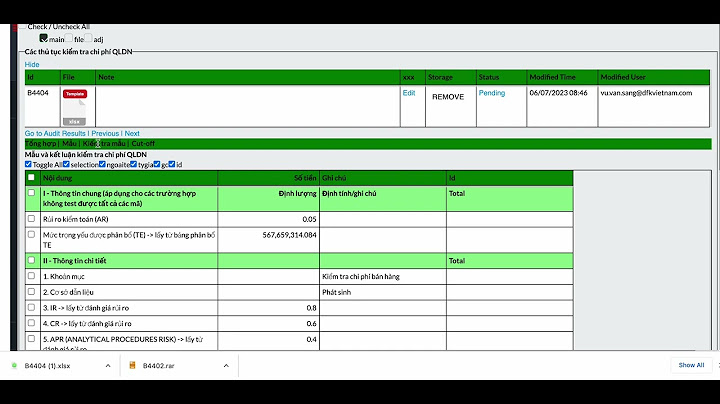Image resolution: width=720 pixels, height=404 pixels.
Task: Click the 0.05 AR value cell
Action: point(269,219)
